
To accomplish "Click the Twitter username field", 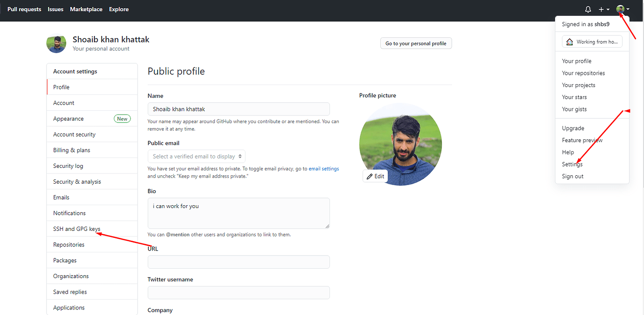I will [x=238, y=293].
